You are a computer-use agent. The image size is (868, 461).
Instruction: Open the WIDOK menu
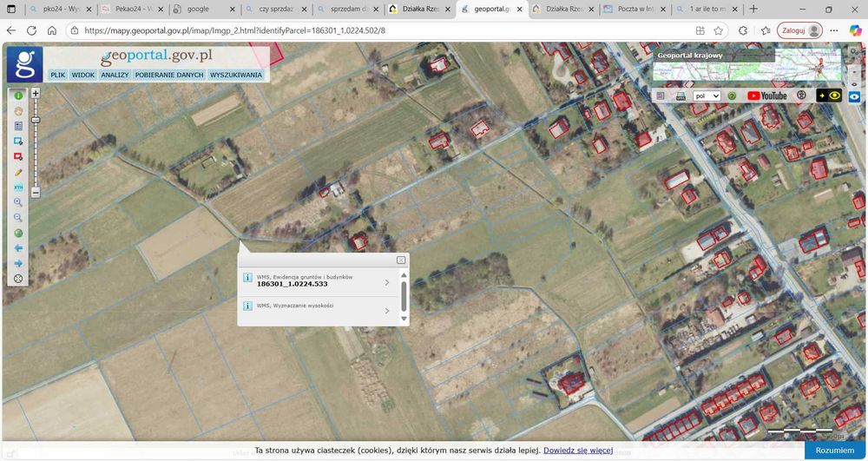coord(83,75)
